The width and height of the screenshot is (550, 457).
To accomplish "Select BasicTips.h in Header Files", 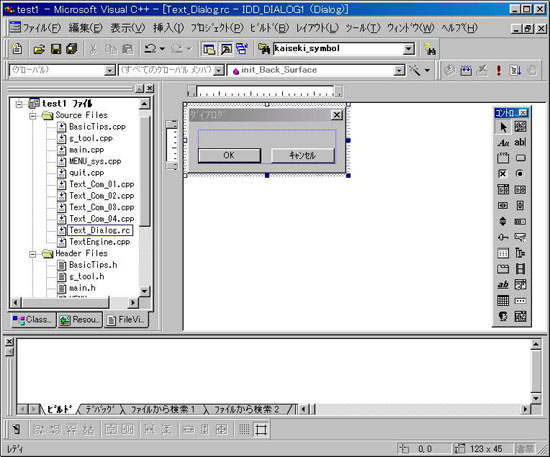I will 93,265.
